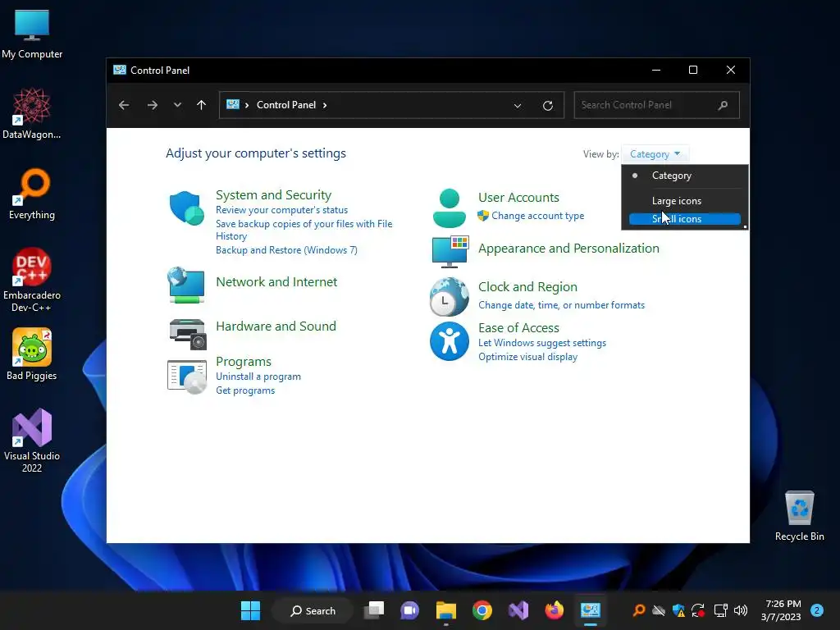Click Change account type link
The width and height of the screenshot is (840, 630).
(x=538, y=216)
